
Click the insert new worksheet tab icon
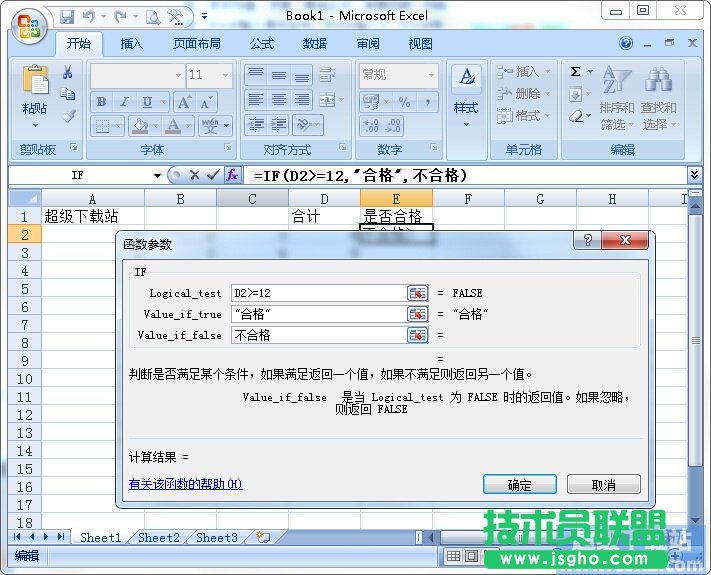click(x=263, y=538)
